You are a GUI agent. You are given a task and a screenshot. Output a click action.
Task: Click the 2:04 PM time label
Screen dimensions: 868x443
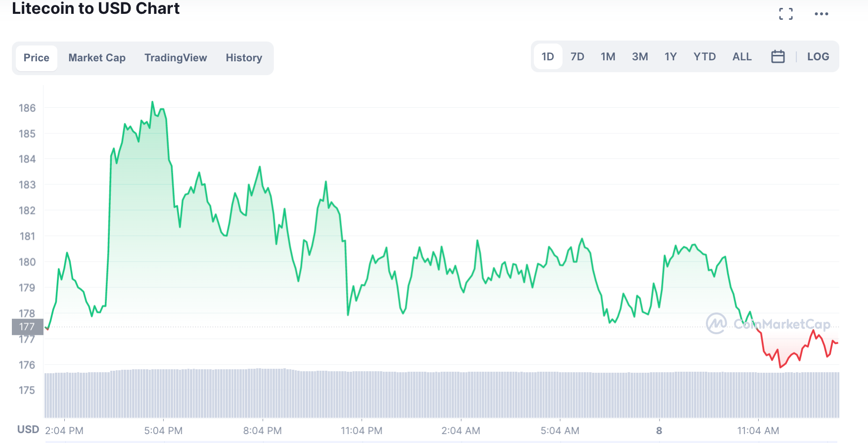[64, 431]
